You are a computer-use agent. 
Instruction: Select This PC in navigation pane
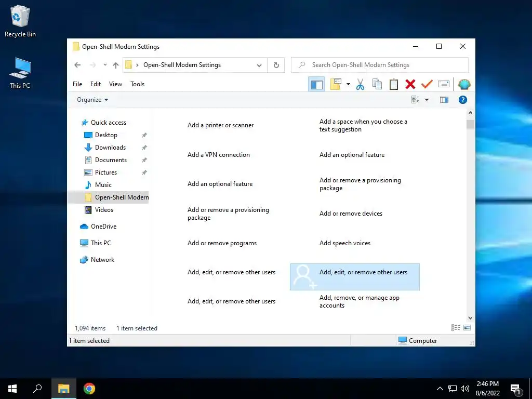101,243
